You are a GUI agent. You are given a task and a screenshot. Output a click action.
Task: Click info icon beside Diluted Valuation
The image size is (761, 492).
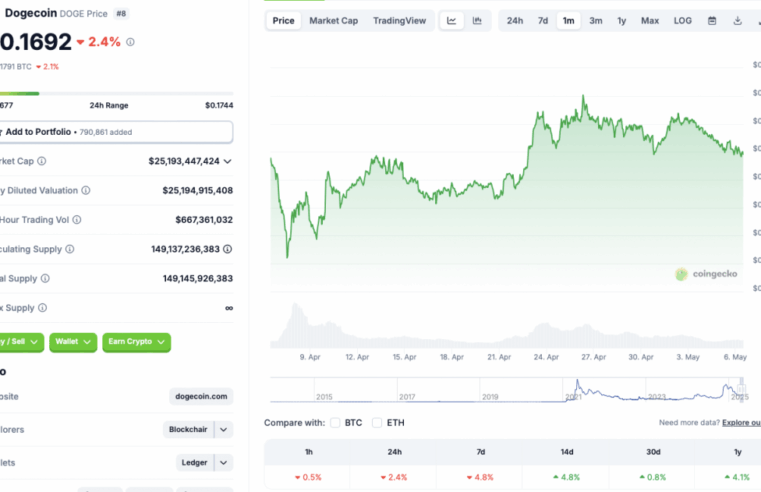[86, 190]
